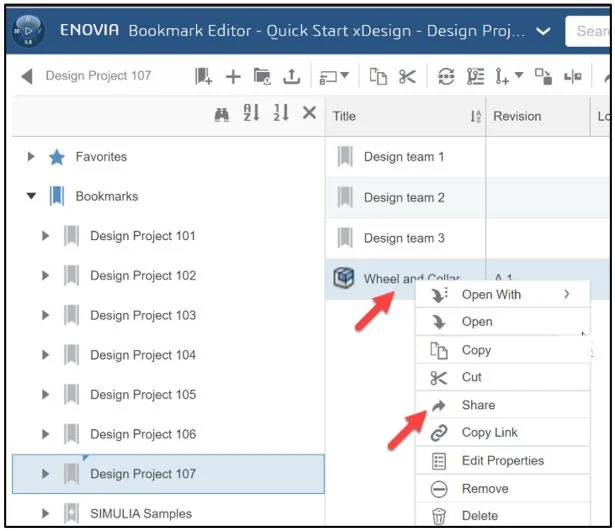Select Copy Link in context menu
Image resolution: width=615 pixels, height=531 pixels.
489,433
